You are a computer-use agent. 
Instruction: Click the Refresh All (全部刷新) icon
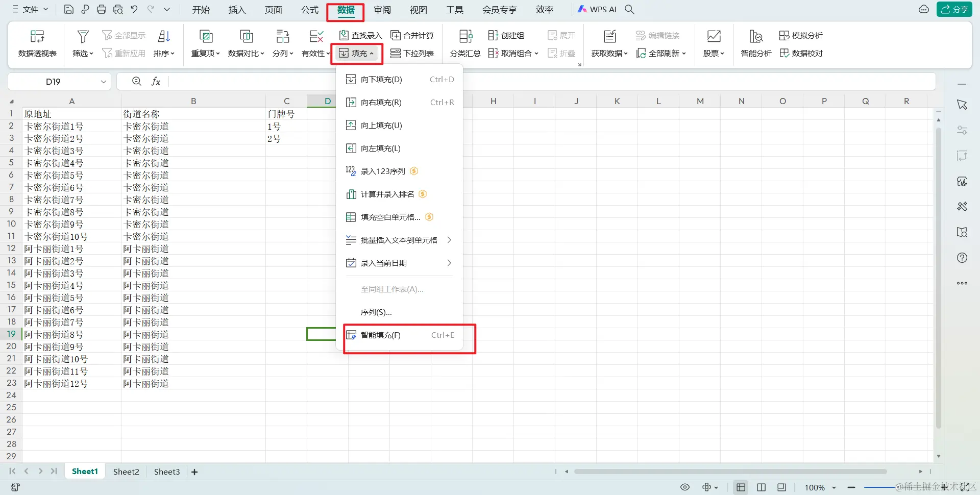pyautogui.click(x=641, y=53)
